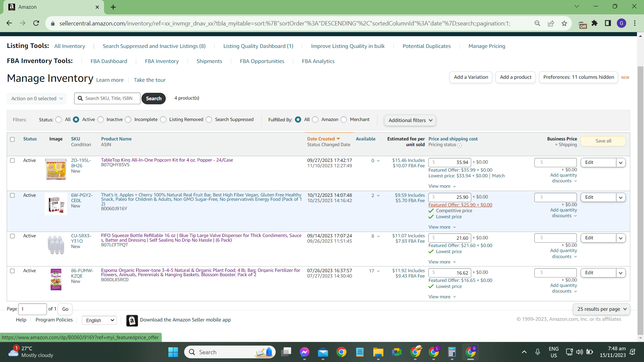Open Messenger from the taskbar
The image size is (644, 362).
(x=304, y=352)
